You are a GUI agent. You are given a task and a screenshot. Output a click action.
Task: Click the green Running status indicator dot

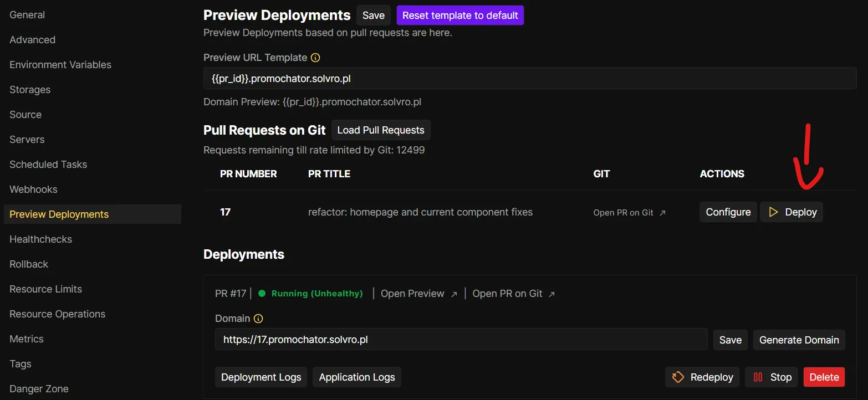point(262,294)
